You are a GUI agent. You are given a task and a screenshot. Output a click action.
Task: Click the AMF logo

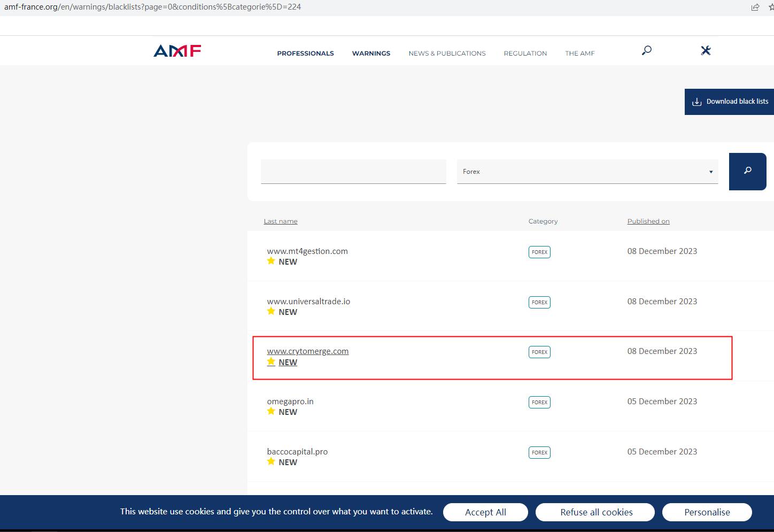pos(177,51)
